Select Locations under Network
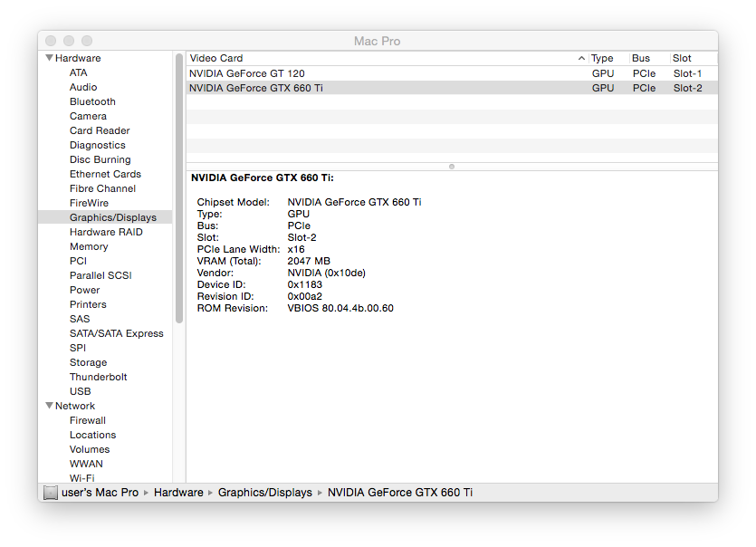The width and height of the screenshot is (756, 547). pos(92,435)
